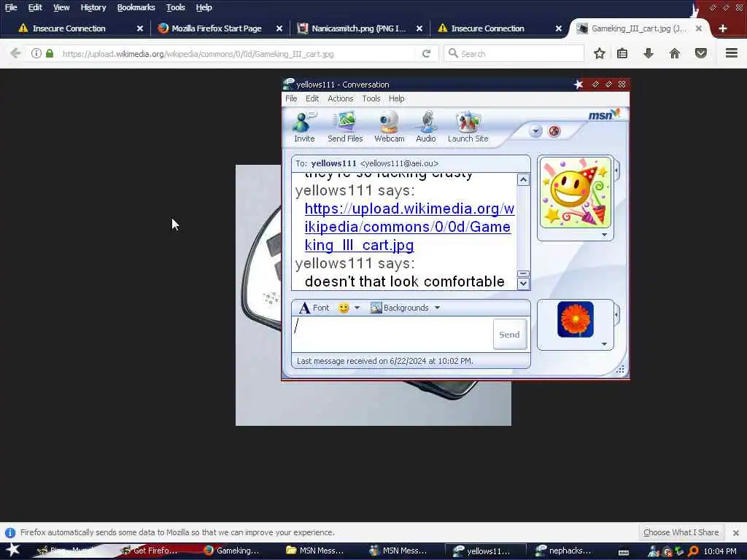Switch to Nanicasmitch.png tab
Viewport: 747px width, 560px height.
click(358, 28)
